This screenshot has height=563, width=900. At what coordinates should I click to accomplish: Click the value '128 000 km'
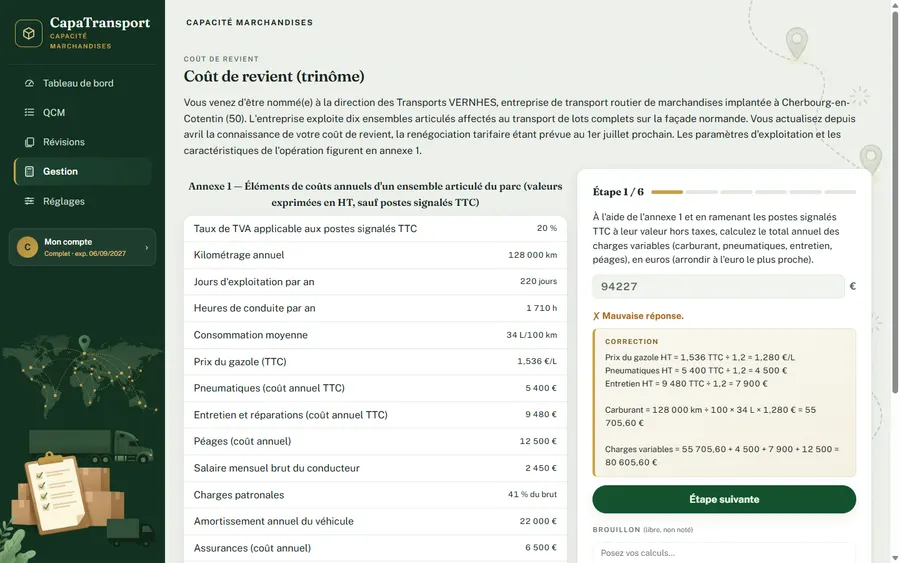(x=532, y=255)
